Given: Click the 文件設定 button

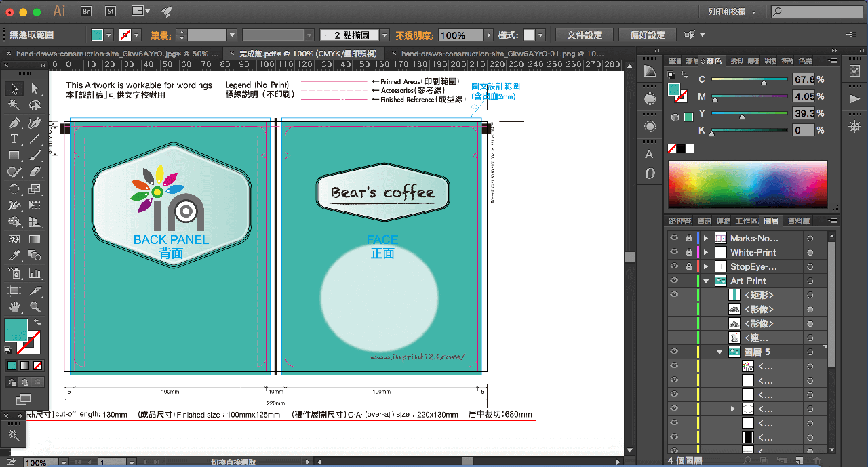Looking at the screenshot, I should 584,35.
